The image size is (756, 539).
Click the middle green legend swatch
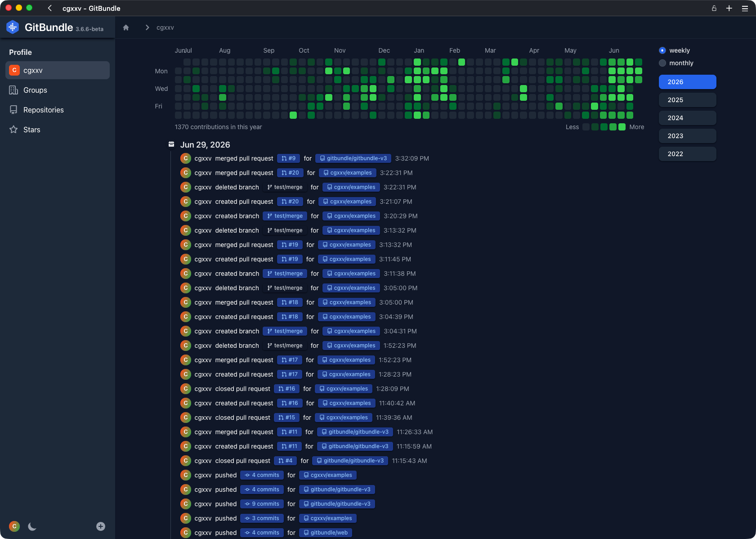[604, 127]
